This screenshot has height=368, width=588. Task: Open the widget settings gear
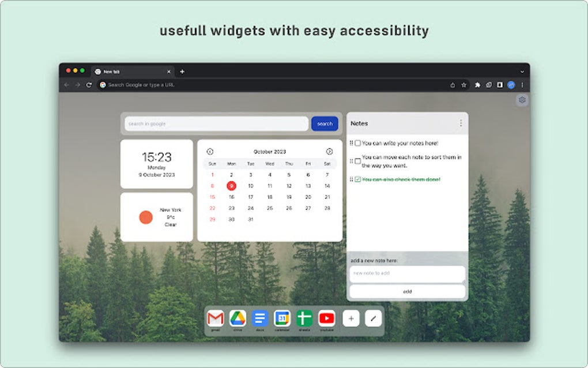[x=522, y=100]
